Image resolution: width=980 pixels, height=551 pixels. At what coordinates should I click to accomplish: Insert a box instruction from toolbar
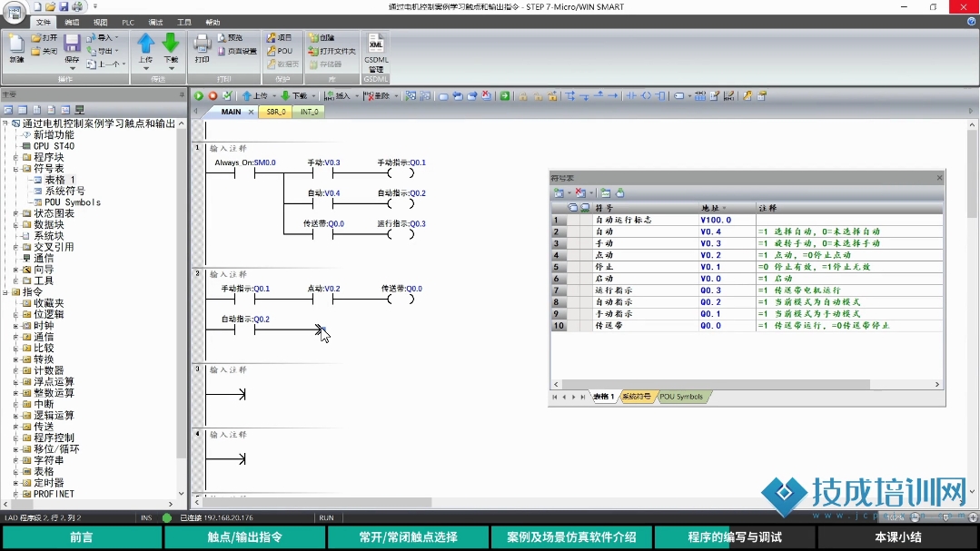(660, 95)
